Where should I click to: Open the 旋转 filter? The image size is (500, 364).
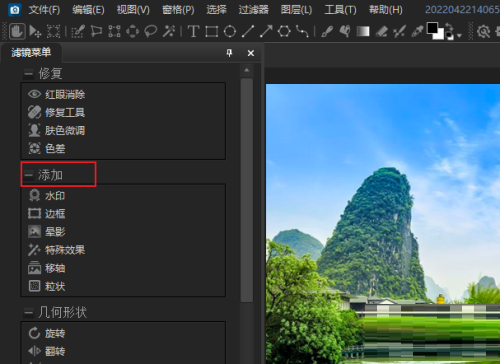tap(47, 333)
